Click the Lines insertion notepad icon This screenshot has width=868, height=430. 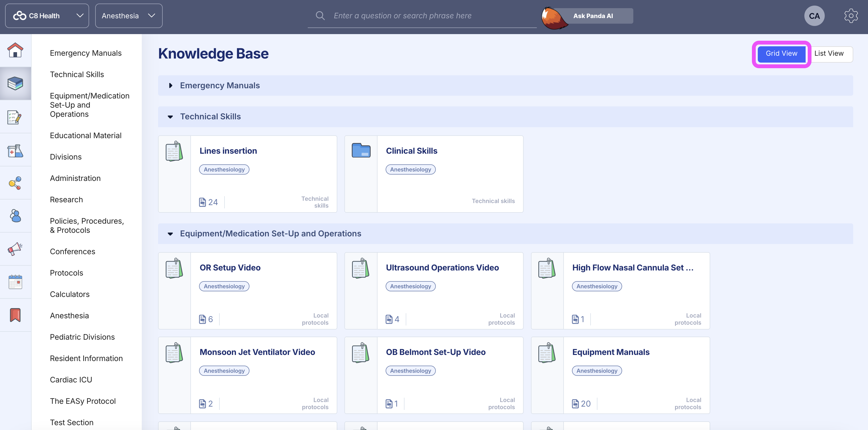[174, 151]
